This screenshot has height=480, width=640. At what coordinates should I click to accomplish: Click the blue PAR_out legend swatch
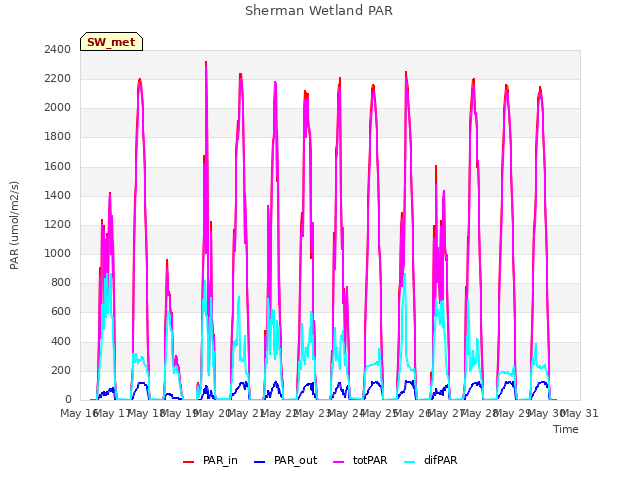click(260, 462)
